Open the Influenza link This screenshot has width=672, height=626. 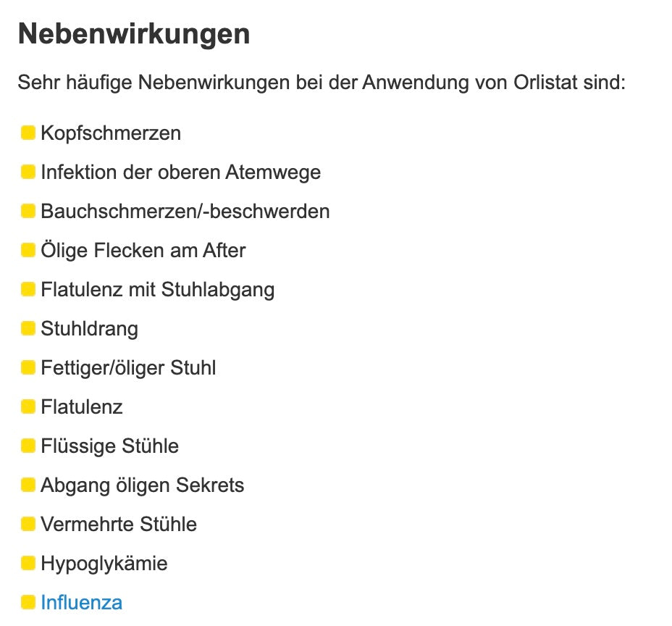(x=81, y=602)
